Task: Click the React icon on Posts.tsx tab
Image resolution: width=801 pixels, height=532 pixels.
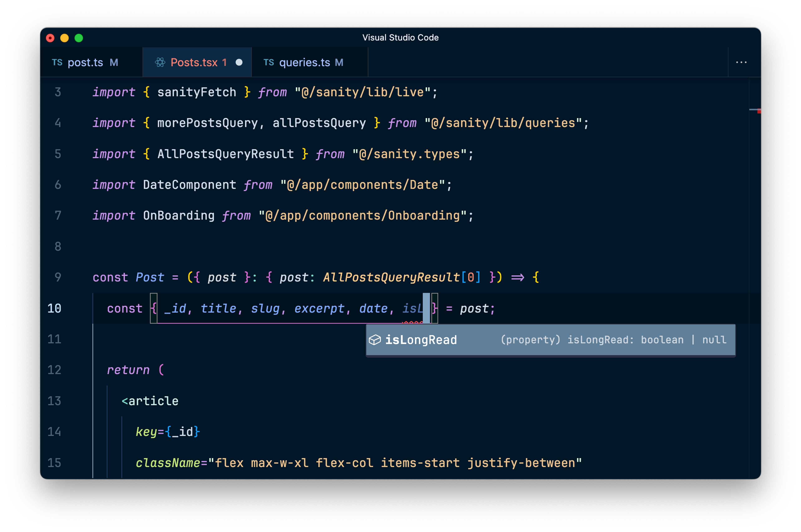Action: tap(160, 62)
